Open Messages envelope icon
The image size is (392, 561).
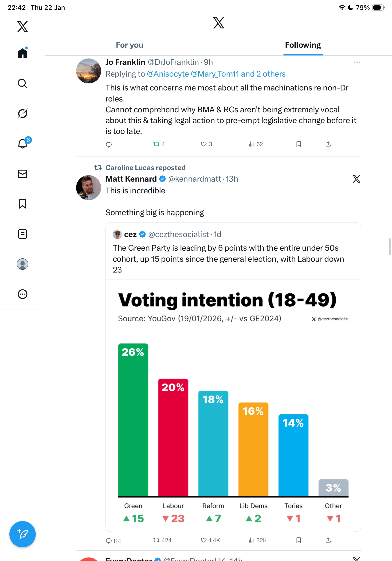pos(23,174)
